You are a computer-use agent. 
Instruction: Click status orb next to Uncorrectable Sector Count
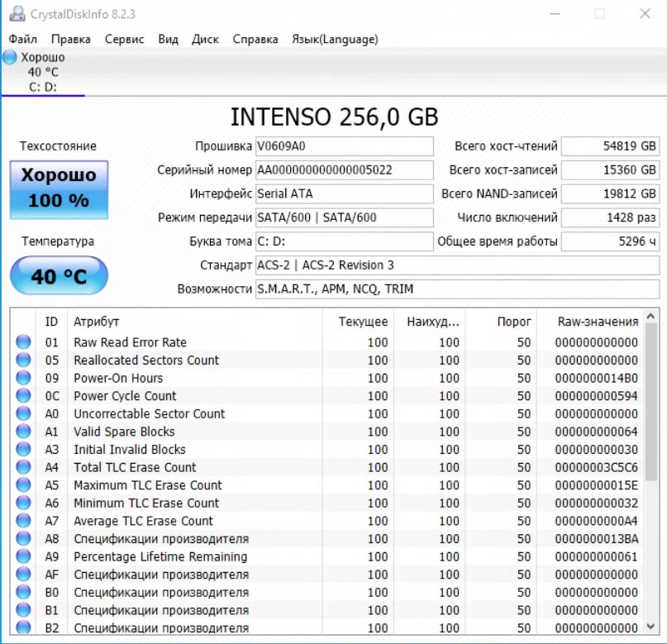click(x=23, y=414)
